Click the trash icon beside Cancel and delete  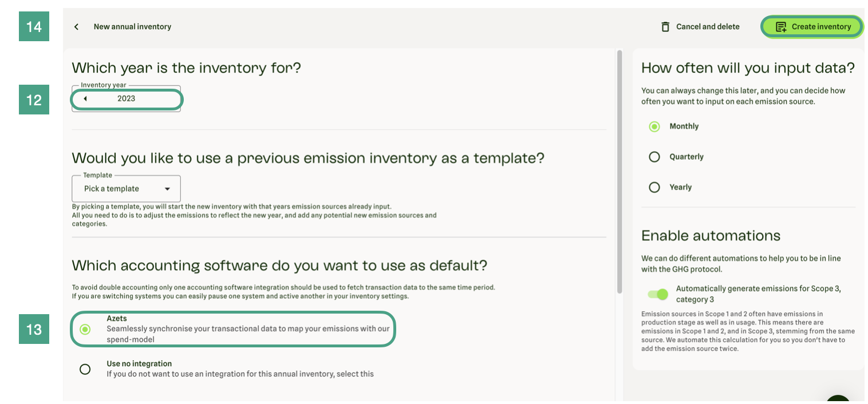[665, 27]
